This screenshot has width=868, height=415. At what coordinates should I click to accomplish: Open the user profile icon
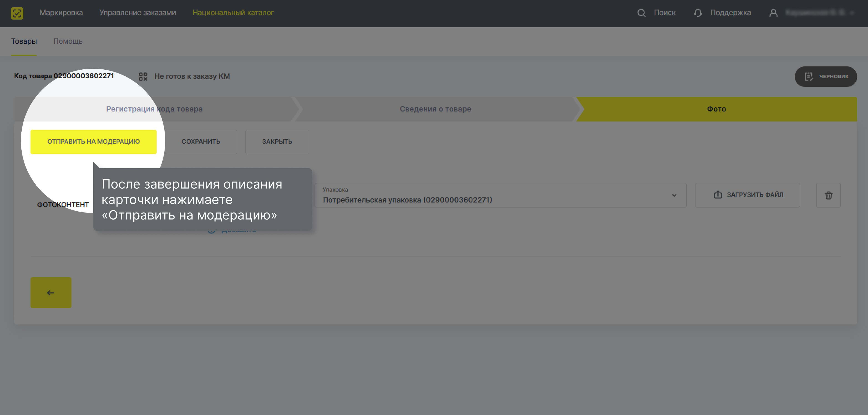click(773, 13)
